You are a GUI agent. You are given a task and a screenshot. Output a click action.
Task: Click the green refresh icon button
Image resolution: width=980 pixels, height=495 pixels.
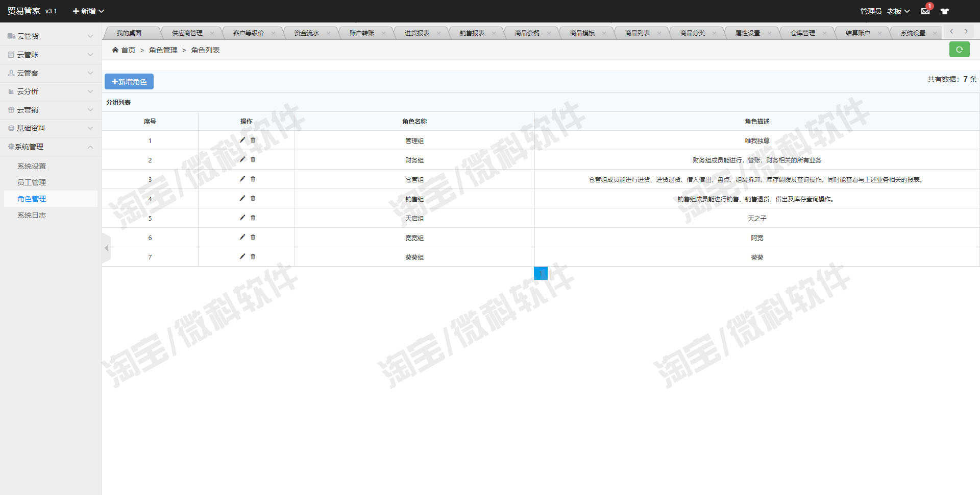[x=959, y=50]
